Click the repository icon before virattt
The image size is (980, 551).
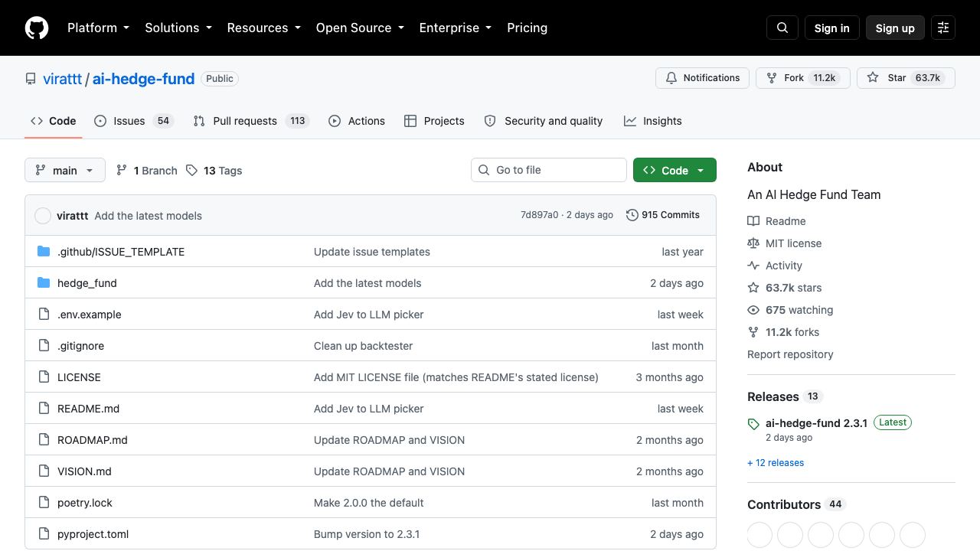[x=31, y=79]
